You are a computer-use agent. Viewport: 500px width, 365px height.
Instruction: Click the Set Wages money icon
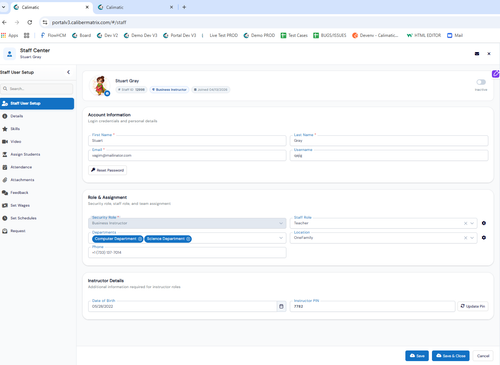point(5,205)
